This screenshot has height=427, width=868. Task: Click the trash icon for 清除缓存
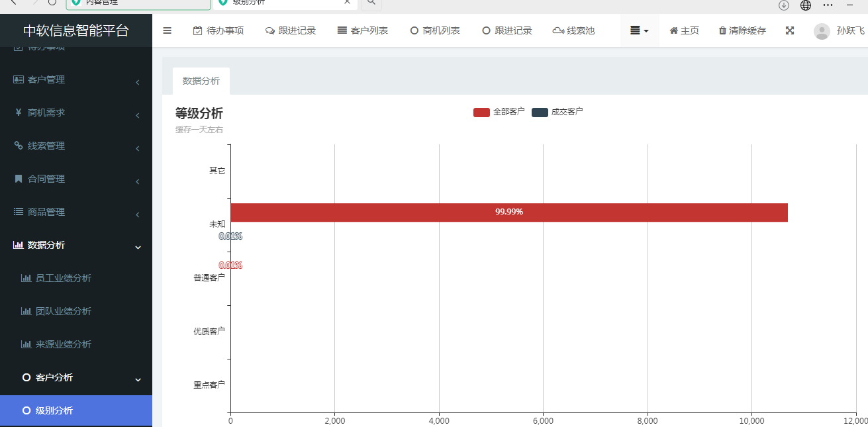click(722, 31)
